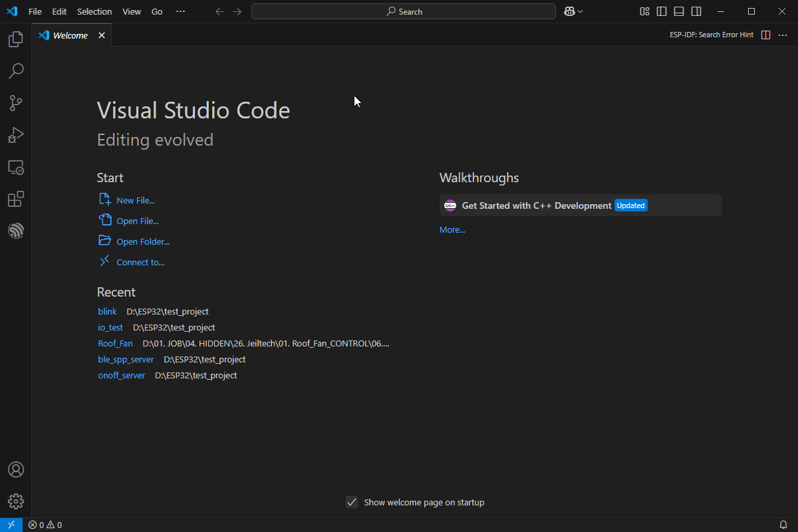Open recent project ble_spp_server

tap(126, 359)
